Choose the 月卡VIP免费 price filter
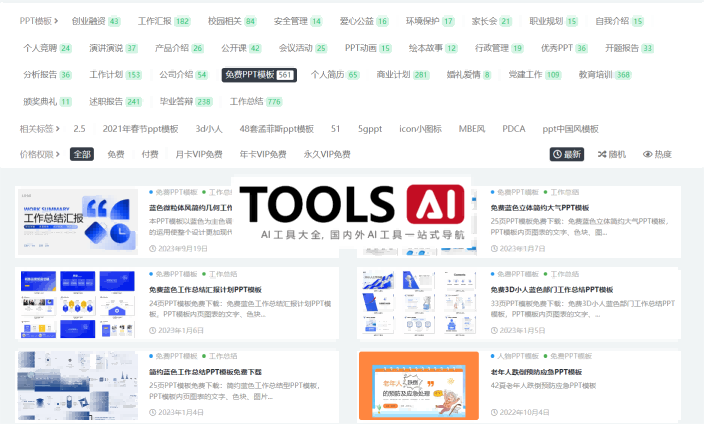The image size is (704, 424). (x=199, y=154)
